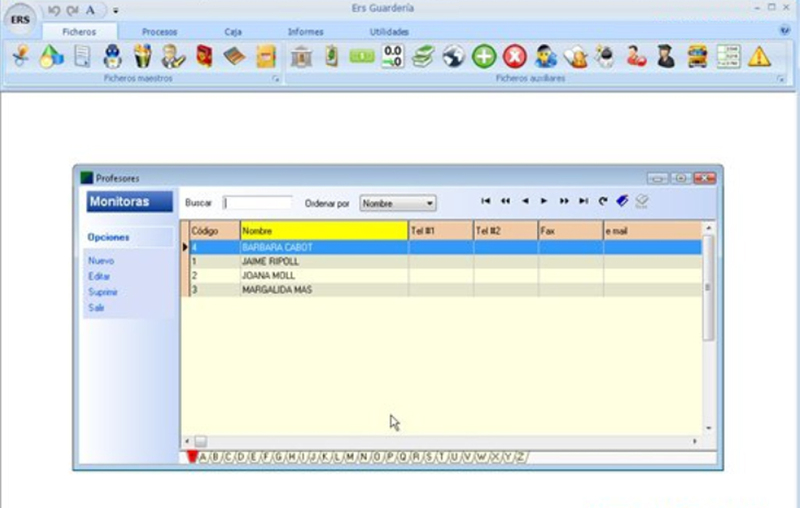
Task: Jump to the last record arrow
Action: (583, 201)
